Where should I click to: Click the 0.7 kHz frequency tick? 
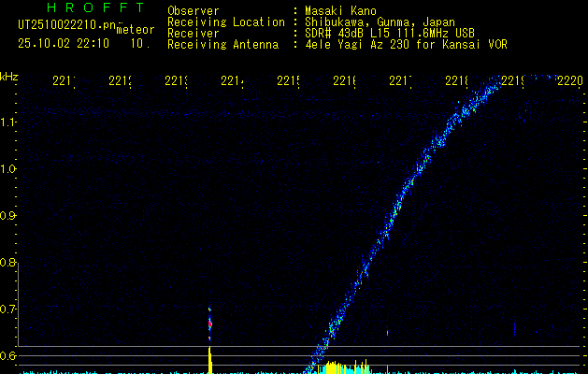(9, 309)
